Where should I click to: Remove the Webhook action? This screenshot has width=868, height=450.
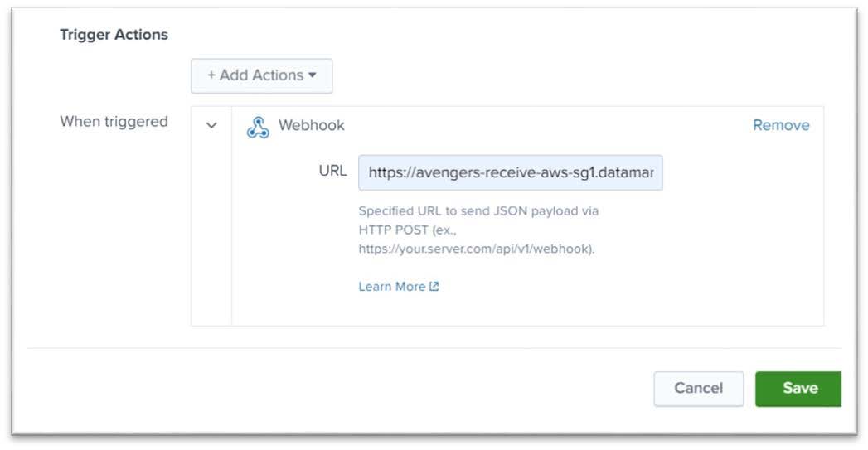780,125
